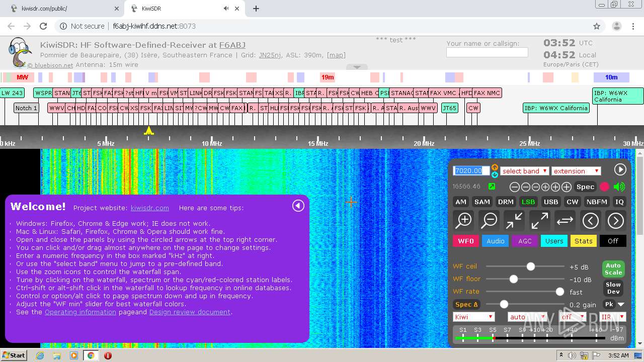The width and height of the screenshot is (644, 362).
Task: Click the rightmost plus frequency step button
Action: pos(567,187)
